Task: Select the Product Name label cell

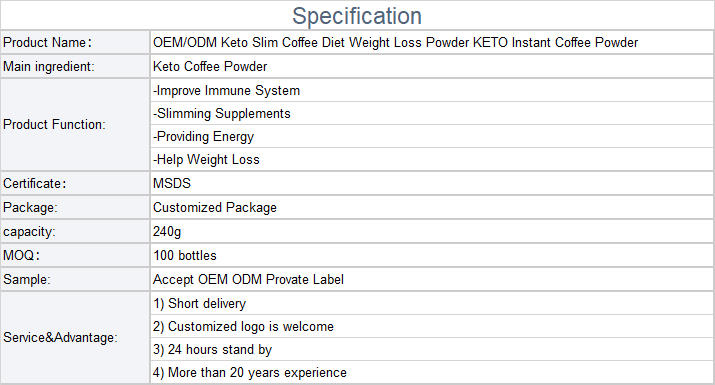Action: click(x=75, y=42)
